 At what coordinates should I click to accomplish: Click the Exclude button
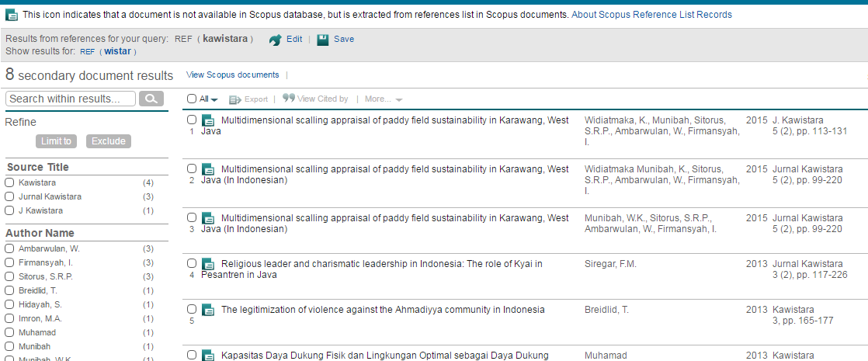pyautogui.click(x=109, y=141)
